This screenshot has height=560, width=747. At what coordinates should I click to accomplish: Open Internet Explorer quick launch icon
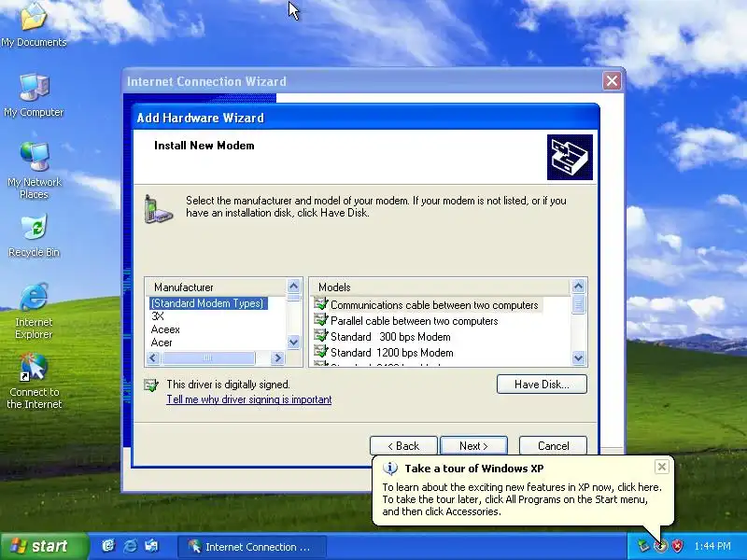(x=130, y=546)
